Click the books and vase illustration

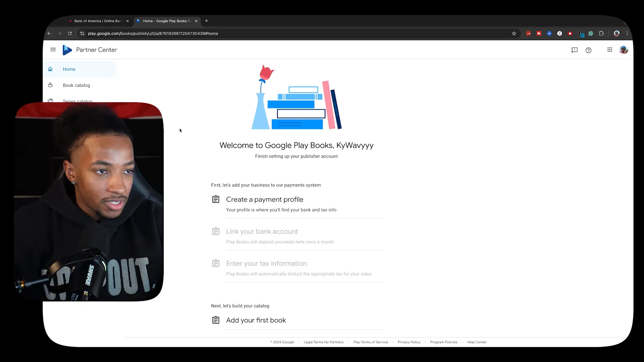(x=297, y=97)
